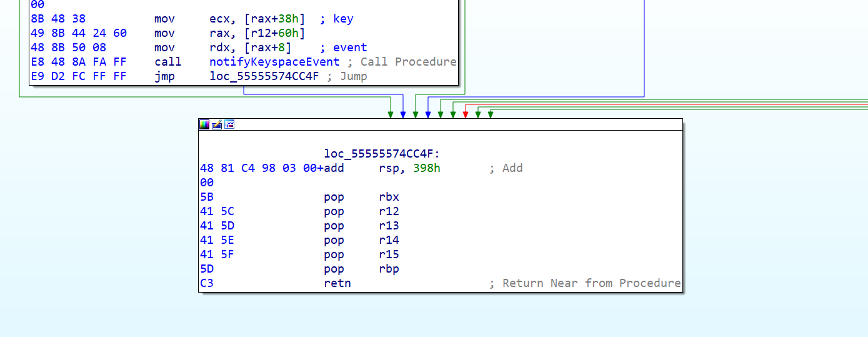Click the "; key" comment
This screenshot has width=868, height=337.
336,19
